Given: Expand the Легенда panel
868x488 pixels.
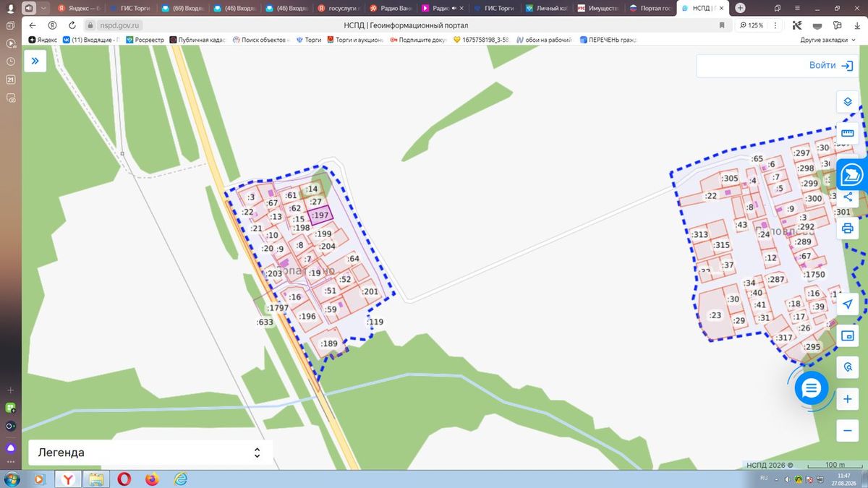Looking at the screenshot, I should point(151,453).
